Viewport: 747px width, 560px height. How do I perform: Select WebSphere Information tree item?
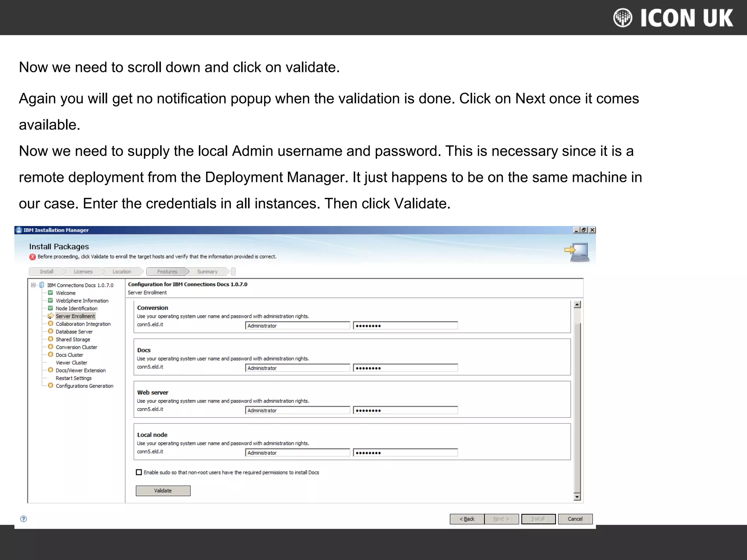[82, 301]
